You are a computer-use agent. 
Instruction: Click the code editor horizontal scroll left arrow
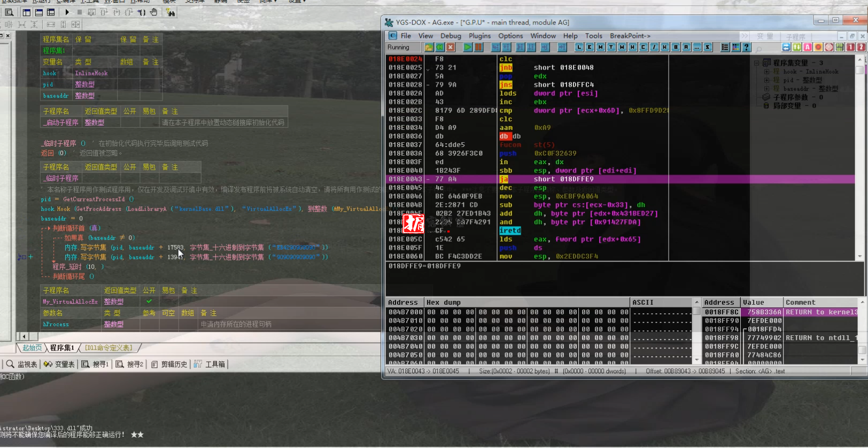pos(23,336)
